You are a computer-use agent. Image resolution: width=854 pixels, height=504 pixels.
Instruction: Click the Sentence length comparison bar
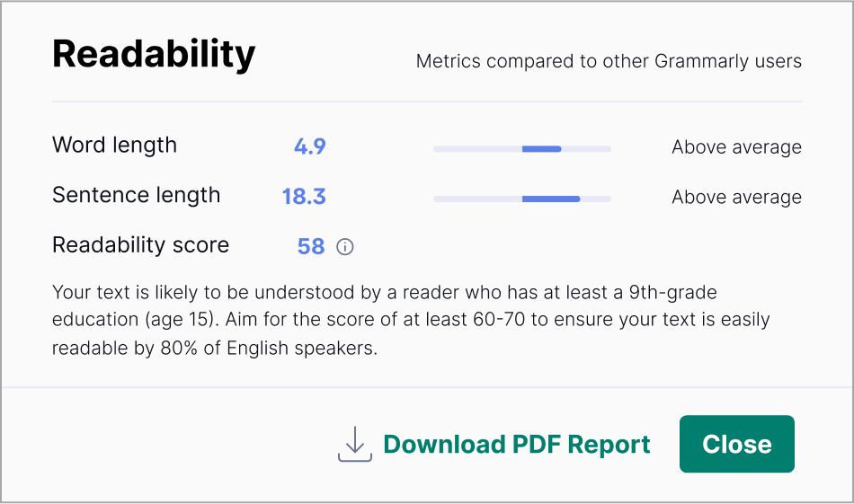[x=521, y=199]
